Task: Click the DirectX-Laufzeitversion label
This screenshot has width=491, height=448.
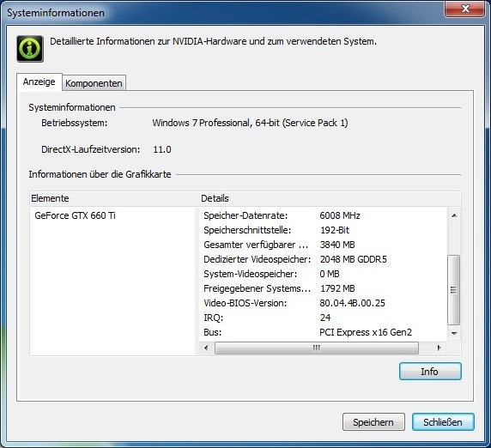Action: click(90, 149)
